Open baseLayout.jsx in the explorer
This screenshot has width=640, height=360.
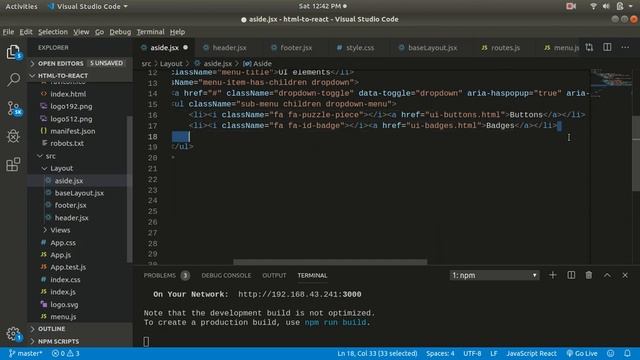[79, 193]
